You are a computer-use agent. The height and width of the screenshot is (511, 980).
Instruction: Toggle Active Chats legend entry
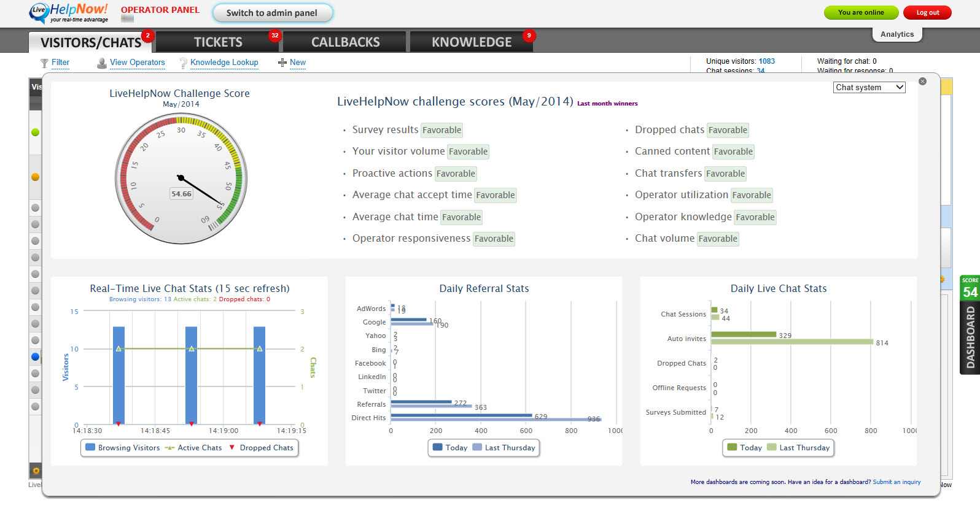193,448
